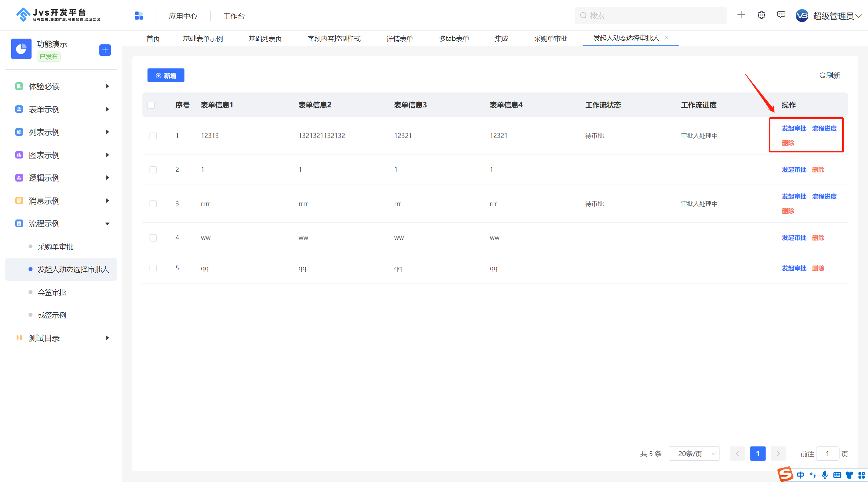Click the Sogou input method icon
Image resolution: width=868 pixels, height=482 pixels.
point(785,474)
